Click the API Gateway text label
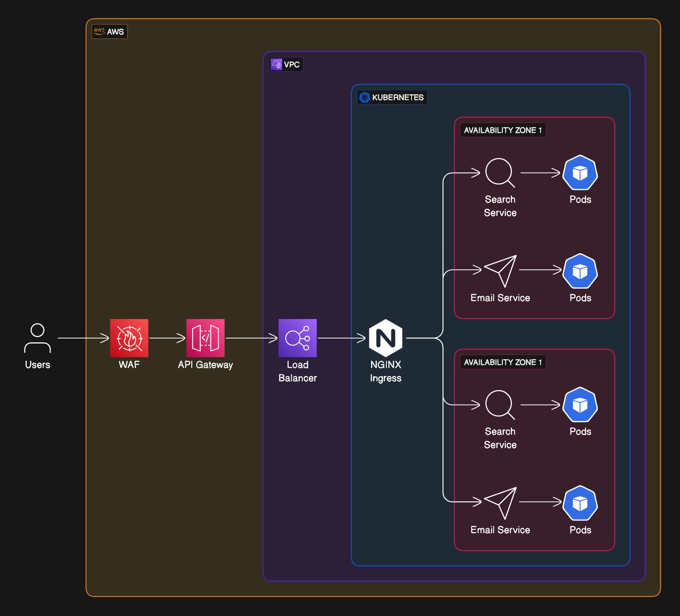 (x=205, y=365)
